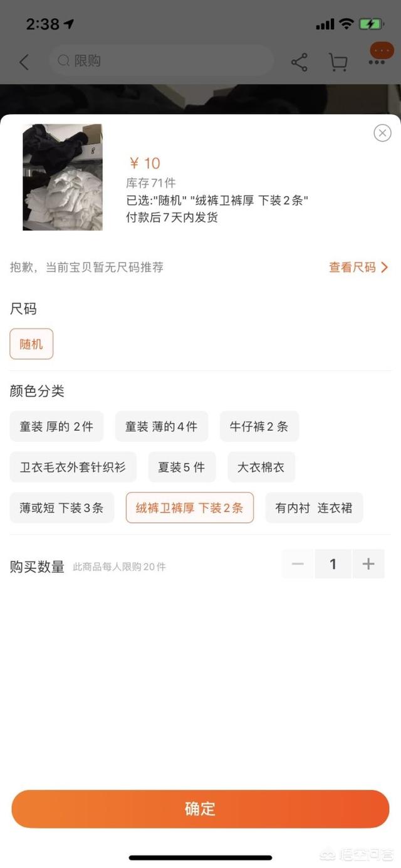Close the options sheet with X icon

click(x=382, y=133)
